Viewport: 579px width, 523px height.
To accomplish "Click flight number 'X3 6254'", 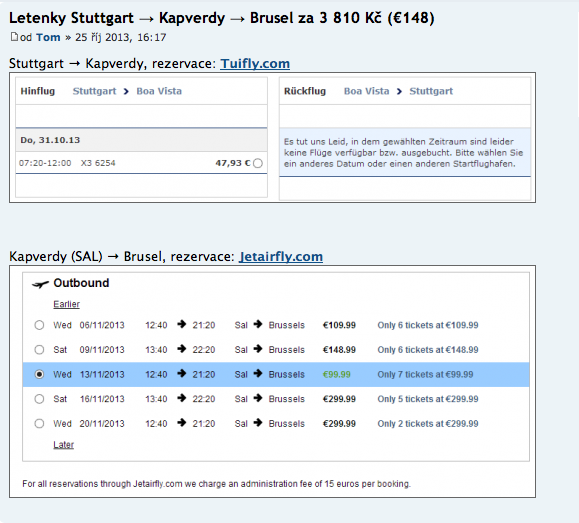I will point(98,163).
